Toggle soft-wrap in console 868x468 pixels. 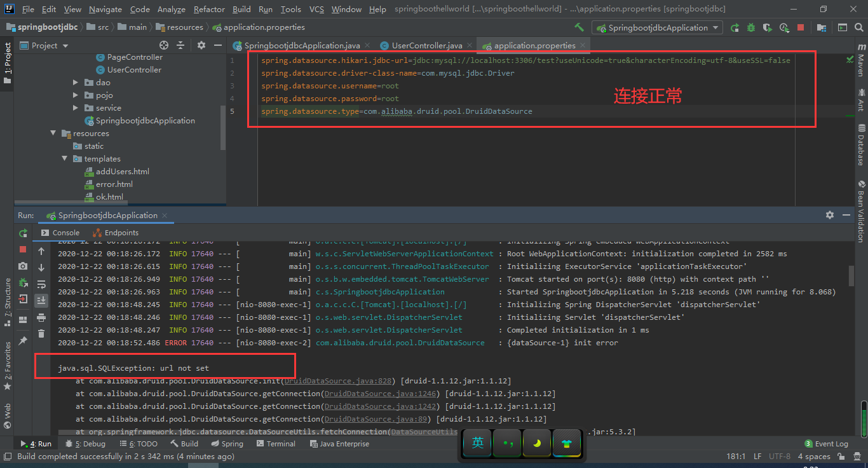click(41, 284)
